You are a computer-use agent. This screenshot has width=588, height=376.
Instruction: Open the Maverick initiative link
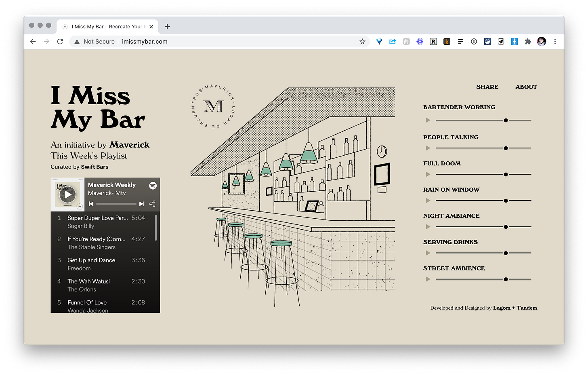(x=129, y=145)
